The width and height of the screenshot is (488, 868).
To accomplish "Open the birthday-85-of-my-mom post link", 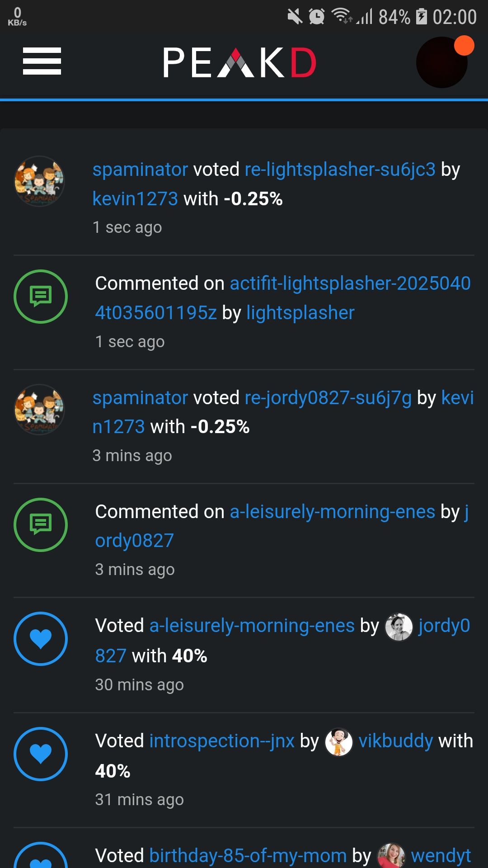I will [x=248, y=856].
